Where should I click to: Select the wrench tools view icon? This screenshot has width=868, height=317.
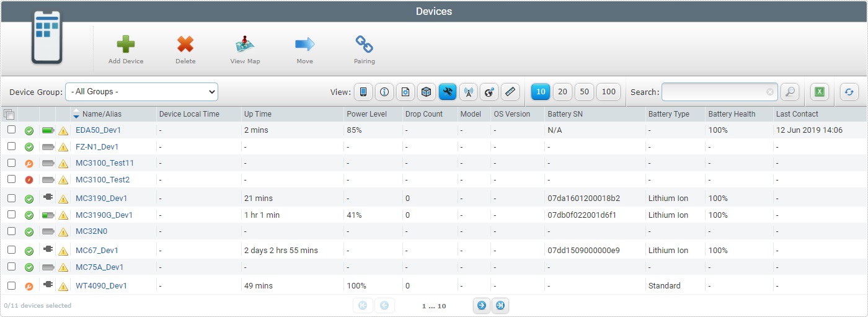pos(448,92)
